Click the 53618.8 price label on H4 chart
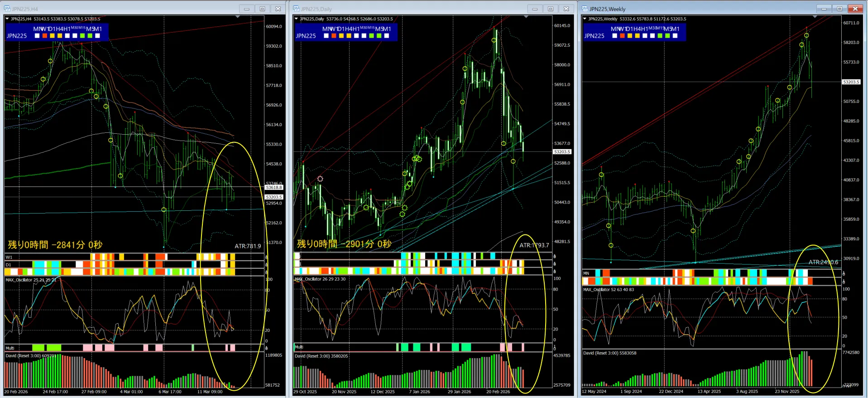 pos(274,187)
